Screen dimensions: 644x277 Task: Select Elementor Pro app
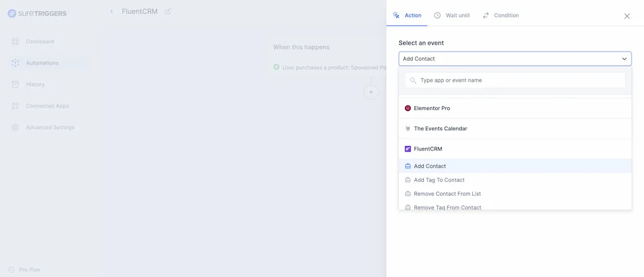pos(515,108)
